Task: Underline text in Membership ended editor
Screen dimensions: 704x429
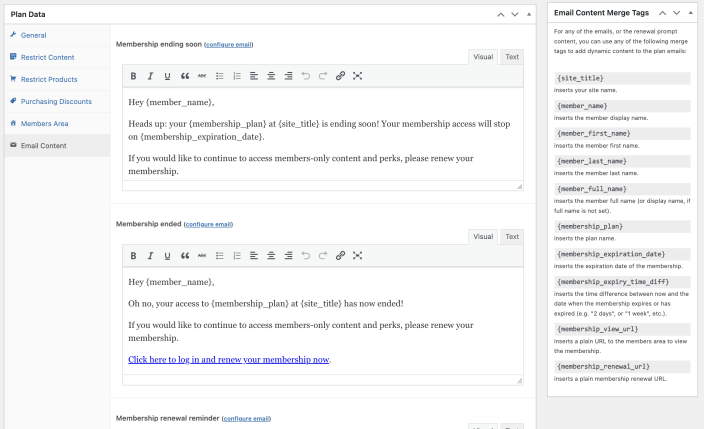Action: [167, 256]
